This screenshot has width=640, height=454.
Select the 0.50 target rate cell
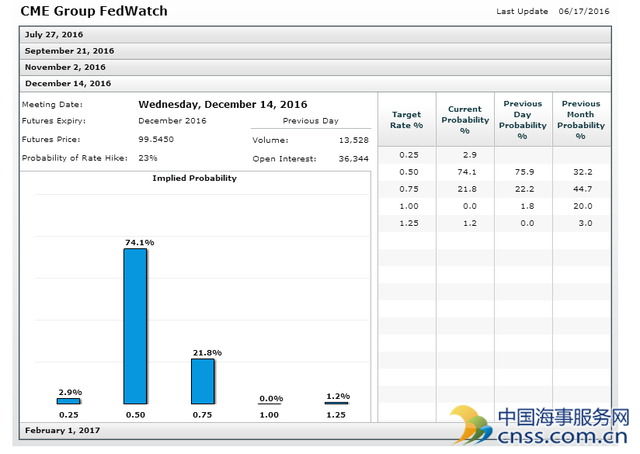409,172
